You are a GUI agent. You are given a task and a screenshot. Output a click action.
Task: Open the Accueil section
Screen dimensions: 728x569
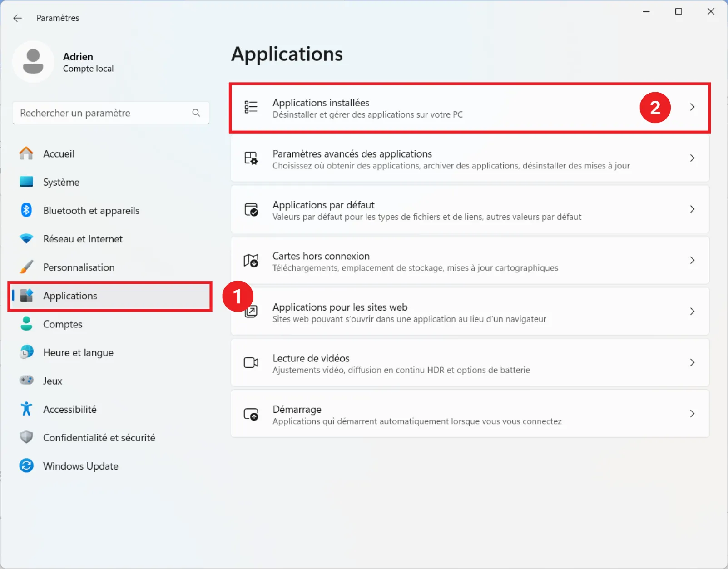tap(110, 153)
